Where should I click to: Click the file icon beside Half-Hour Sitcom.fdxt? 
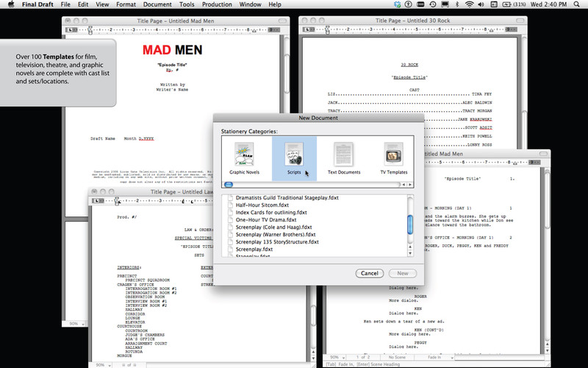tap(230, 205)
